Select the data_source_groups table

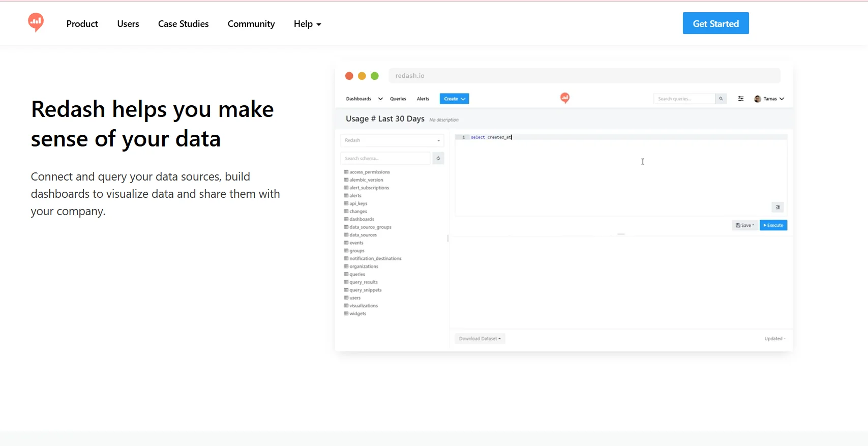[x=368, y=227]
